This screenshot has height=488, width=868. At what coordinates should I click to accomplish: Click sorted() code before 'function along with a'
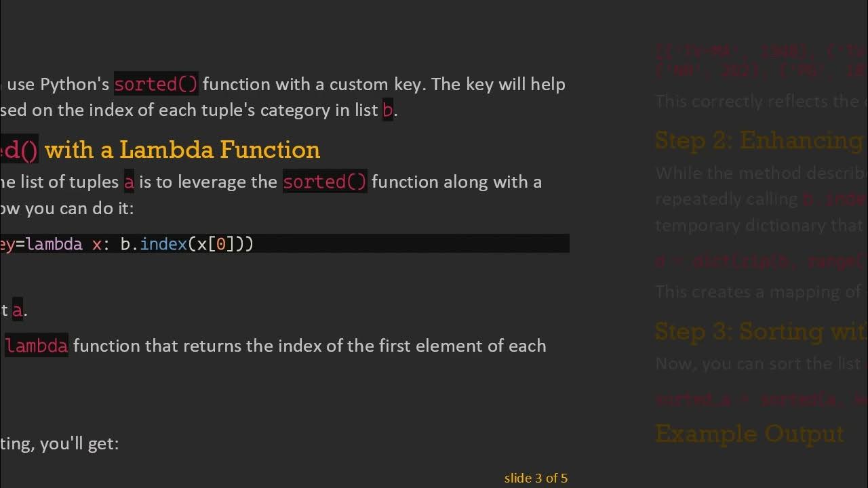pyautogui.click(x=325, y=182)
